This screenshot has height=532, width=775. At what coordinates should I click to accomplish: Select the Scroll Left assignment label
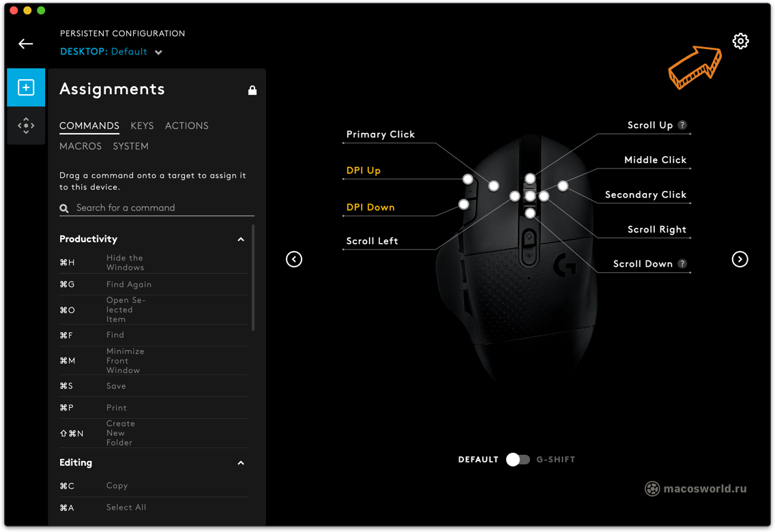(x=372, y=241)
